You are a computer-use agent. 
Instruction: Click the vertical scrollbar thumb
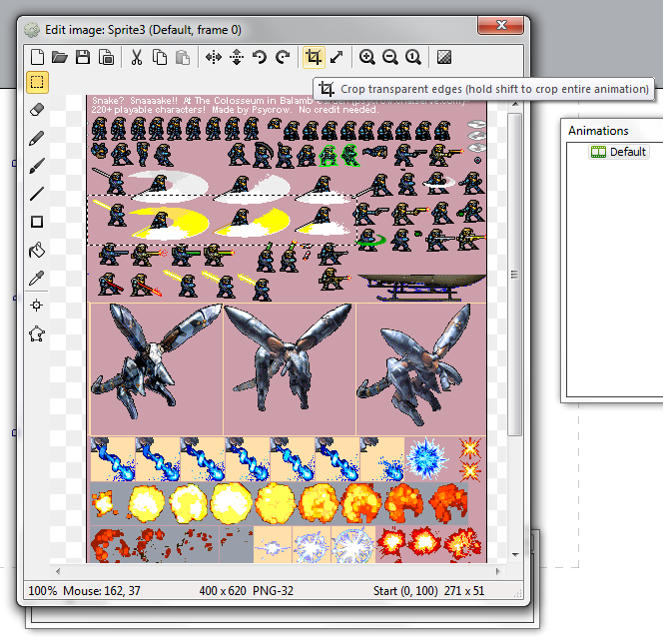[x=515, y=274]
